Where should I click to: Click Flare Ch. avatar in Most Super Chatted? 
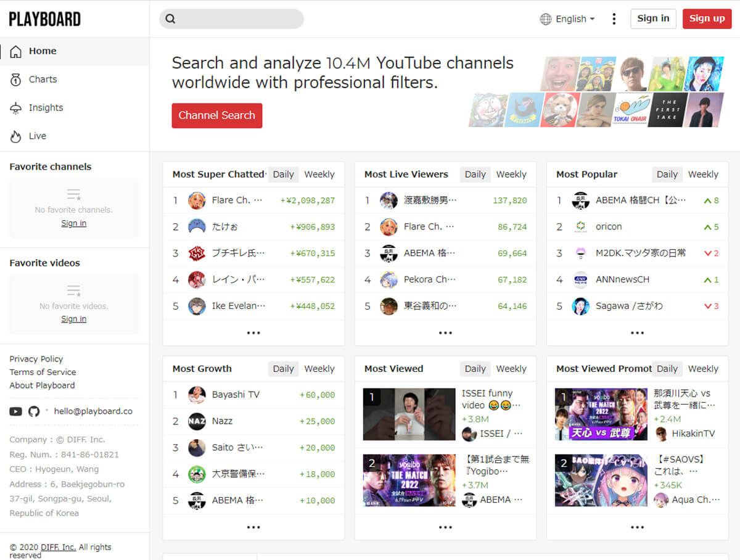(x=197, y=200)
